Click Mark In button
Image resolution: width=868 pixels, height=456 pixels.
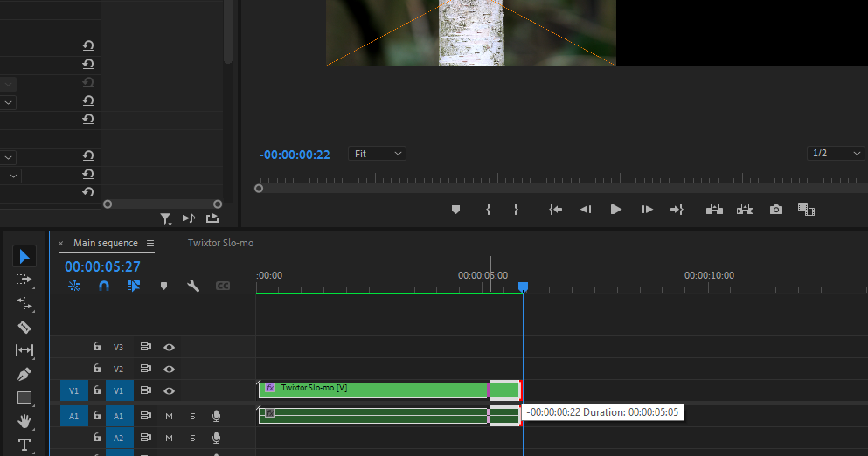tap(488, 209)
